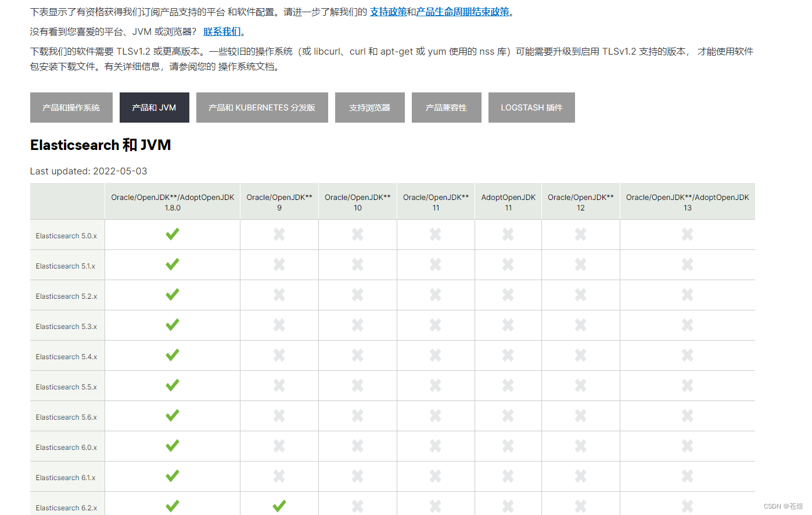Open the 产品兼容性 tab
This screenshot has width=812, height=515.
pos(447,108)
